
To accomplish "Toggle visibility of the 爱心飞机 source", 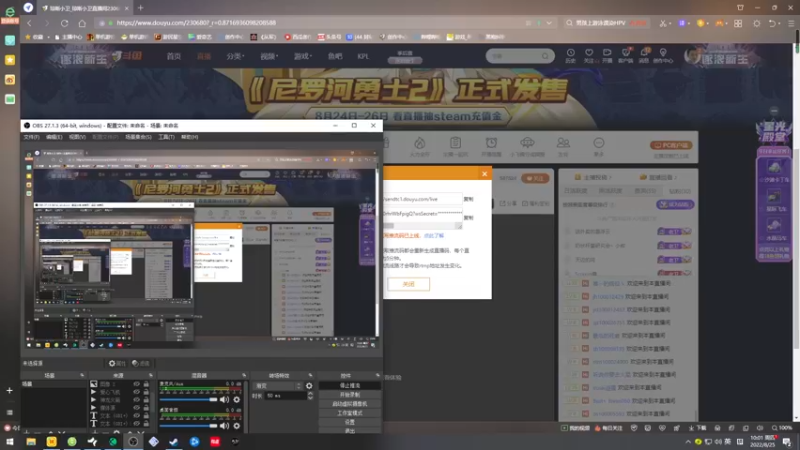I will click(136, 392).
